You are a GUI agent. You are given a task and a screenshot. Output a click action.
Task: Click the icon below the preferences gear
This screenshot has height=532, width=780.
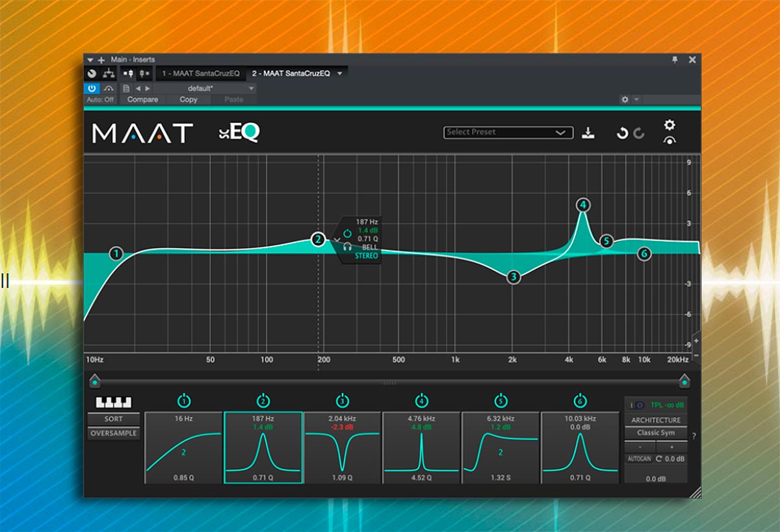click(x=669, y=140)
